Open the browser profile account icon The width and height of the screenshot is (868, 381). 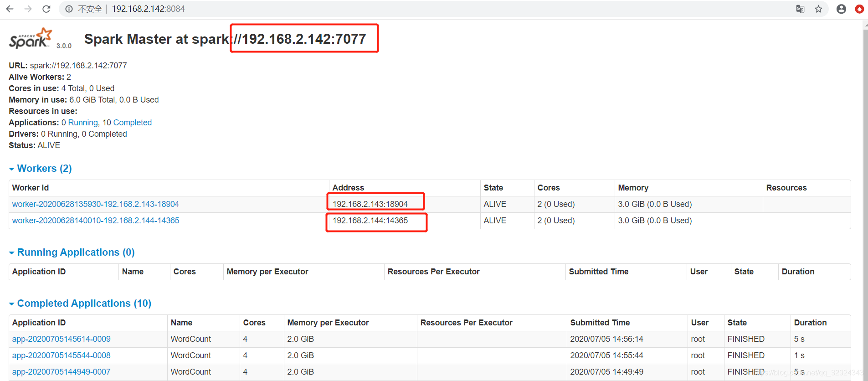click(x=841, y=9)
